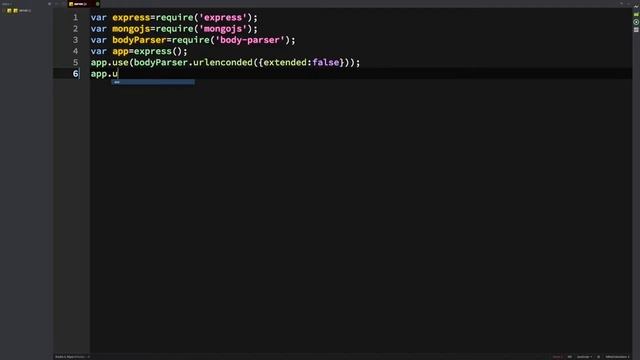Click line number 2 in the gutter
This screenshot has width=640, height=360.
(x=76, y=29)
